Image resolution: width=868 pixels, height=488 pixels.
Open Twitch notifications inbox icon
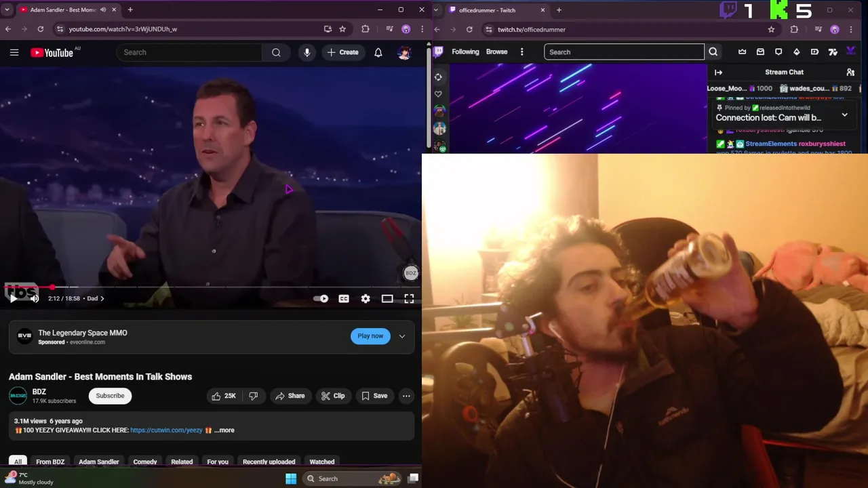[760, 52]
